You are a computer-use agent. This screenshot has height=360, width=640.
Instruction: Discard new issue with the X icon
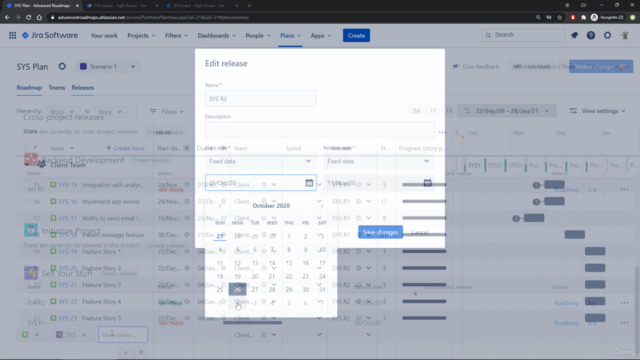pos(141,352)
